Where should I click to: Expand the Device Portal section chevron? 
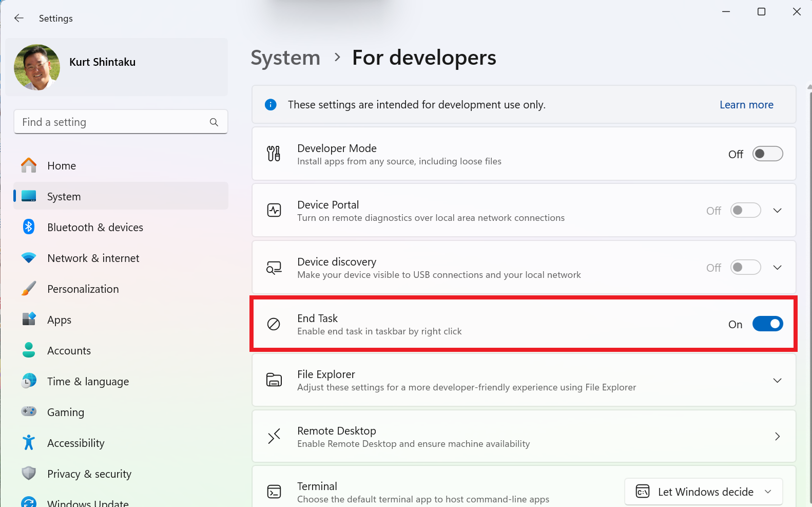tap(777, 211)
